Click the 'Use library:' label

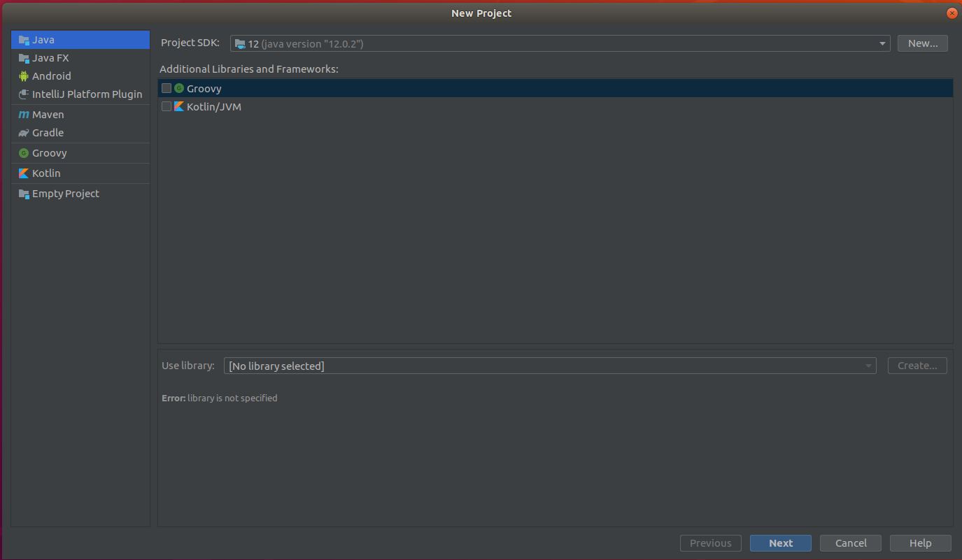(188, 366)
